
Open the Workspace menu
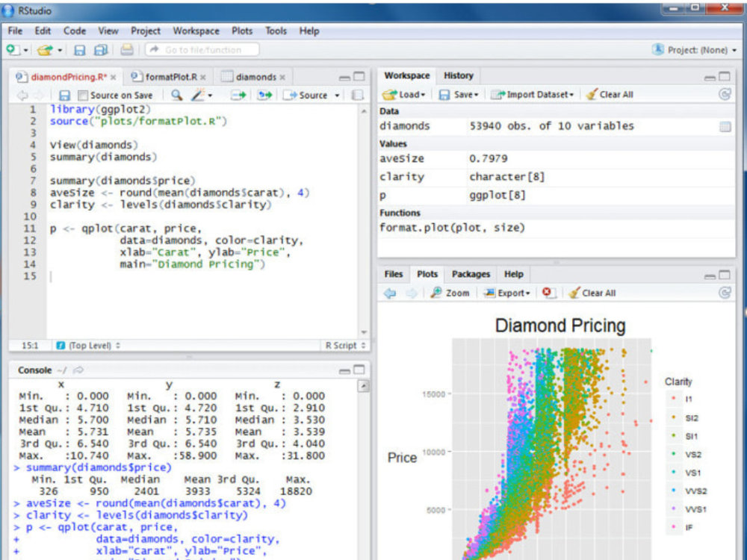(x=196, y=31)
